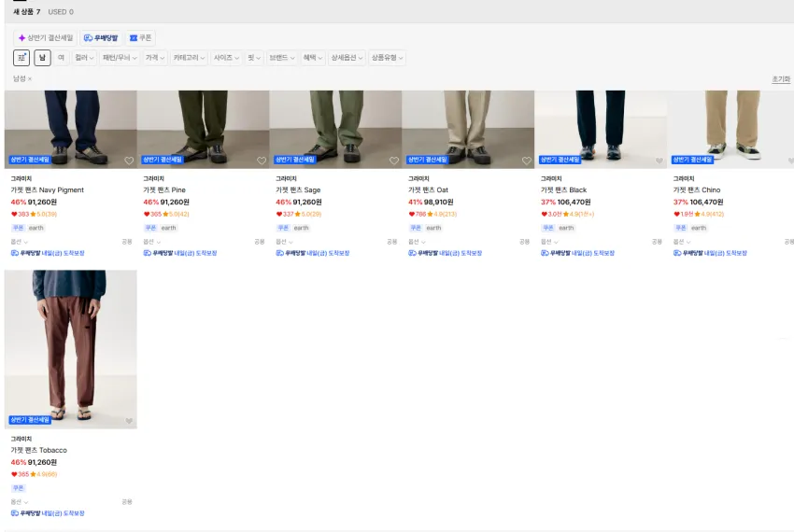This screenshot has height=532, width=794.
Task: Tap the heart on Sage pants
Action: point(394,161)
